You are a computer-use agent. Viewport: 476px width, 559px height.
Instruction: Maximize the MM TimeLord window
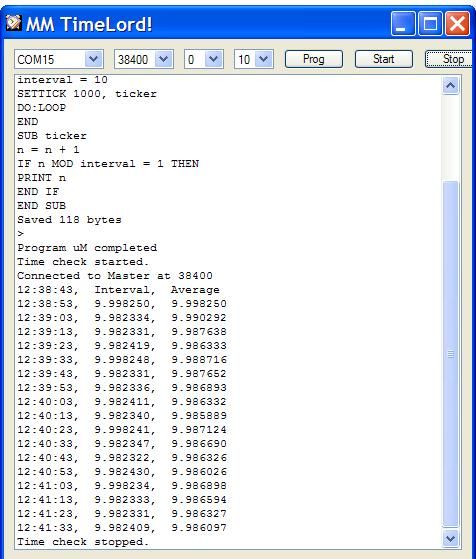tap(430, 24)
